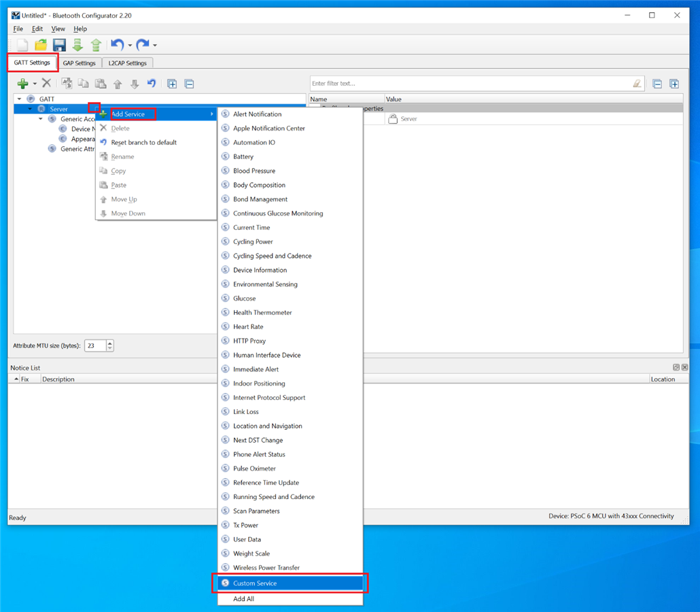Switch to the GAP Settings tab
This screenshot has width=700, height=612.
(x=79, y=63)
